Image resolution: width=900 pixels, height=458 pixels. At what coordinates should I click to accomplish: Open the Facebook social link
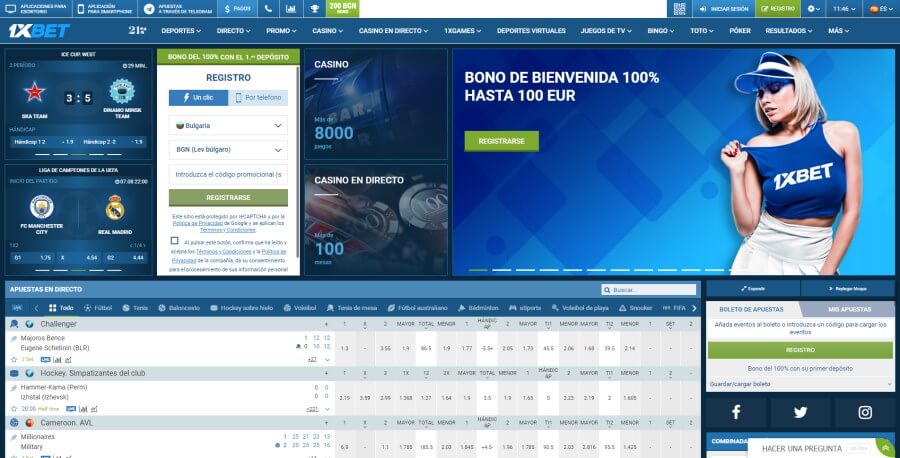(736, 412)
